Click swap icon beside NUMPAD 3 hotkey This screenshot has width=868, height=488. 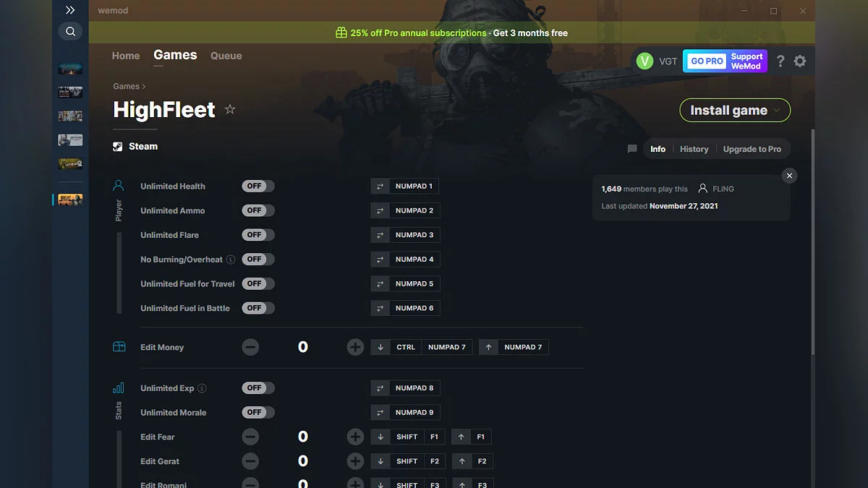[x=380, y=235]
